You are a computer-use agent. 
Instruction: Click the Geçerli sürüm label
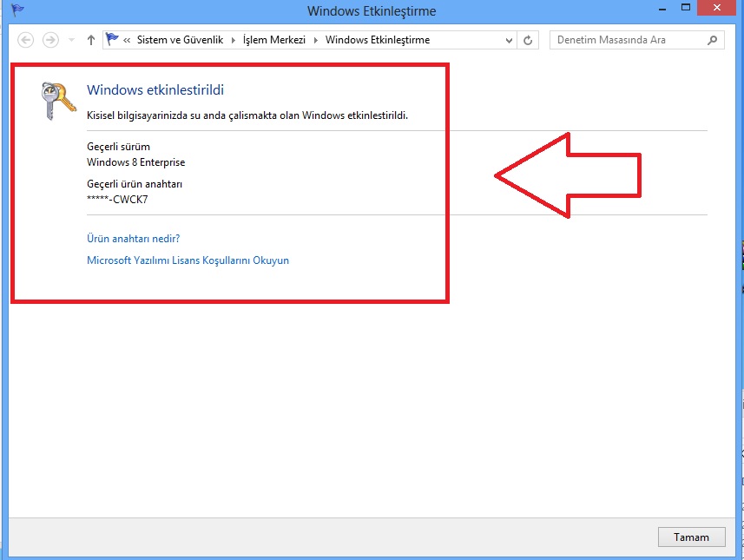coord(118,147)
